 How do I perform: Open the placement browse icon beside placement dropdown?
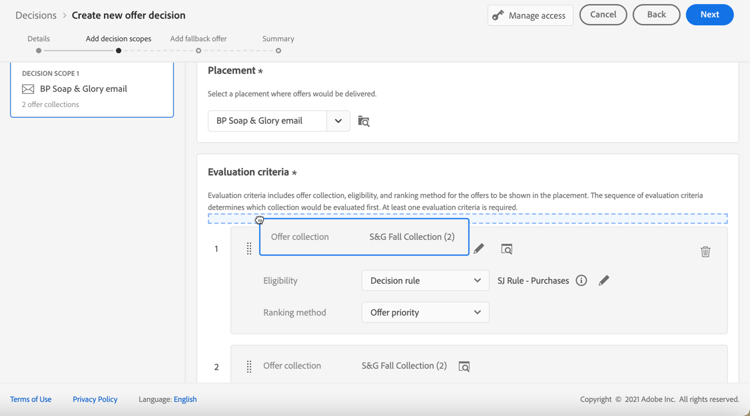click(364, 121)
